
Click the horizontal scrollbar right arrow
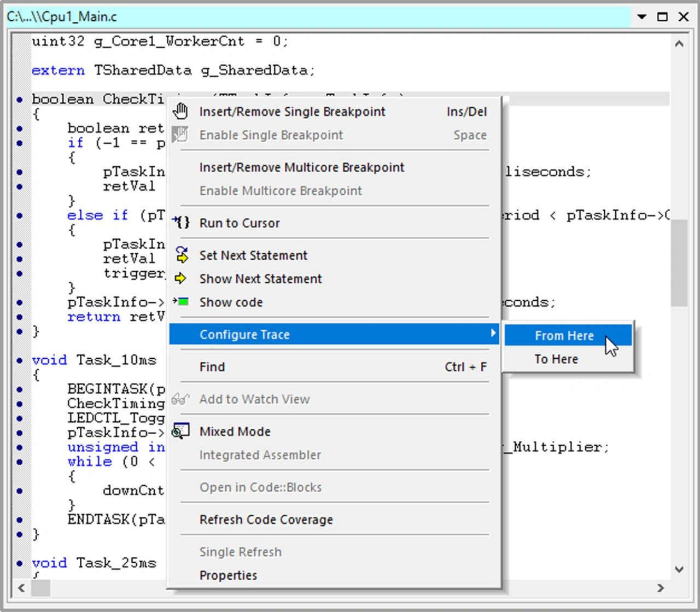click(x=661, y=588)
